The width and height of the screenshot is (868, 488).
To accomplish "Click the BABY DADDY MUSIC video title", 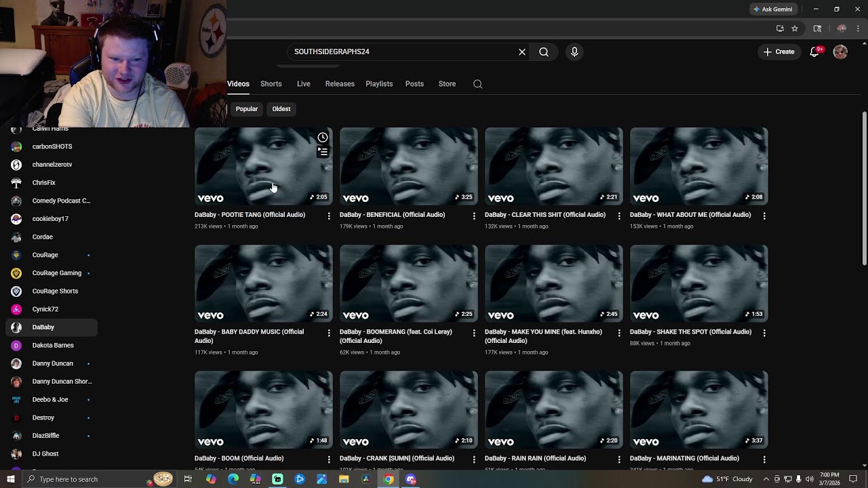I will click(249, 336).
